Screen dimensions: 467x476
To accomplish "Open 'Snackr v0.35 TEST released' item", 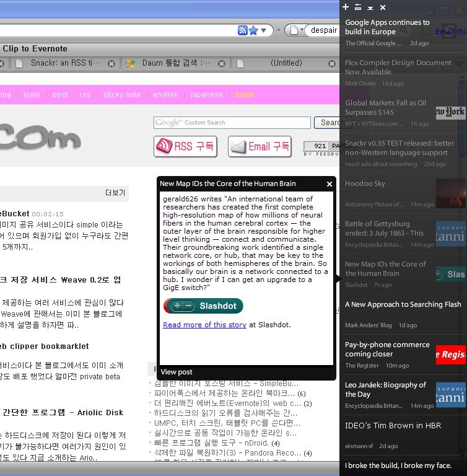I will click(x=399, y=148).
